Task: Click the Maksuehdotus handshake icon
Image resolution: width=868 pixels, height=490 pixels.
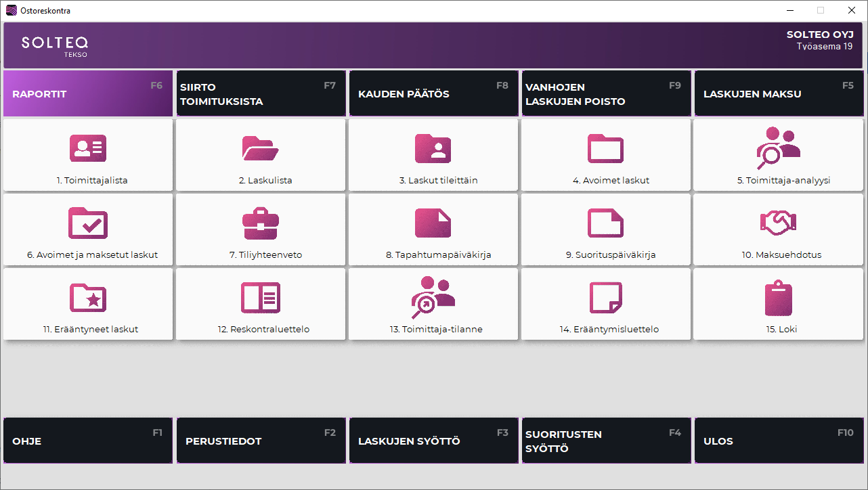Action: [778, 222]
